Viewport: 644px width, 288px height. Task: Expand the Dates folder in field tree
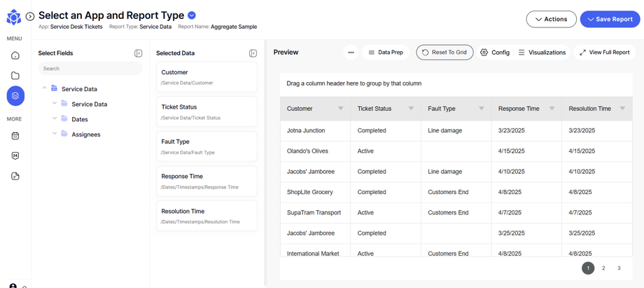point(55,119)
